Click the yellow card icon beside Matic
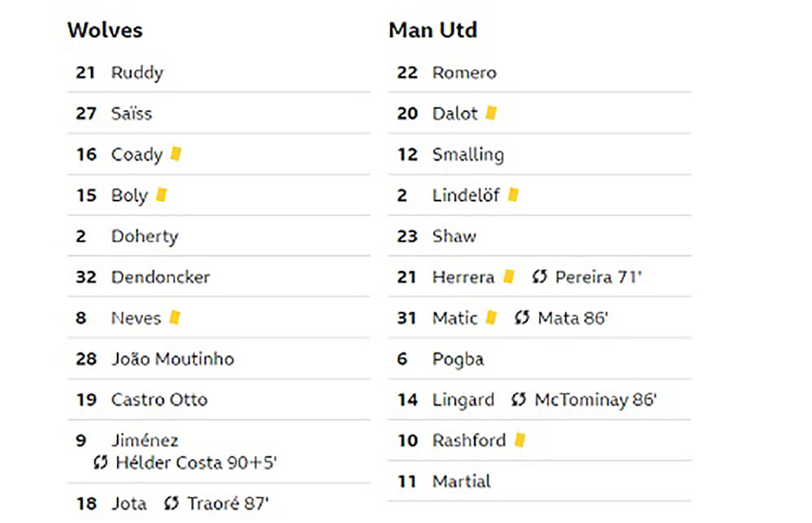This screenshot has height=523, width=812. click(491, 318)
